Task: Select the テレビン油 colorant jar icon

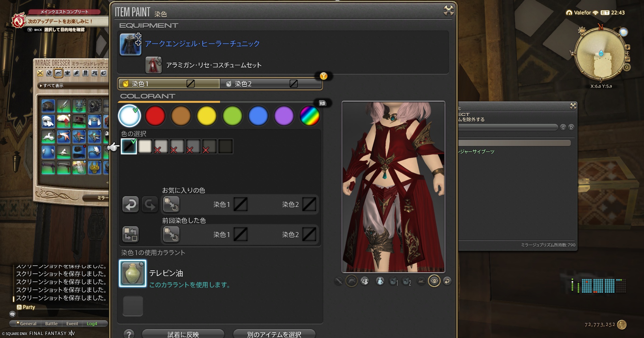Action: tap(133, 273)
